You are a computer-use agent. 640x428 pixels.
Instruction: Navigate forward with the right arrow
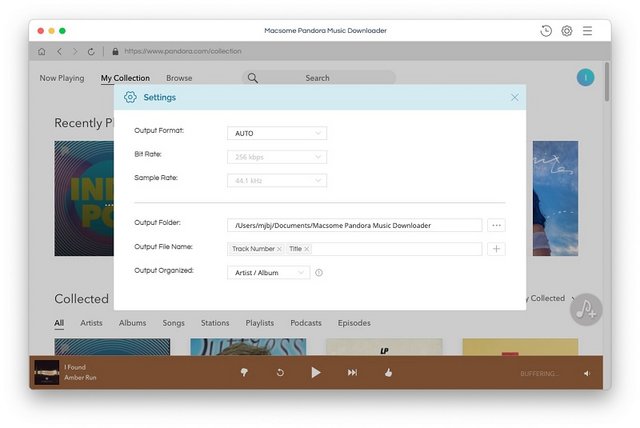point(75,51)
